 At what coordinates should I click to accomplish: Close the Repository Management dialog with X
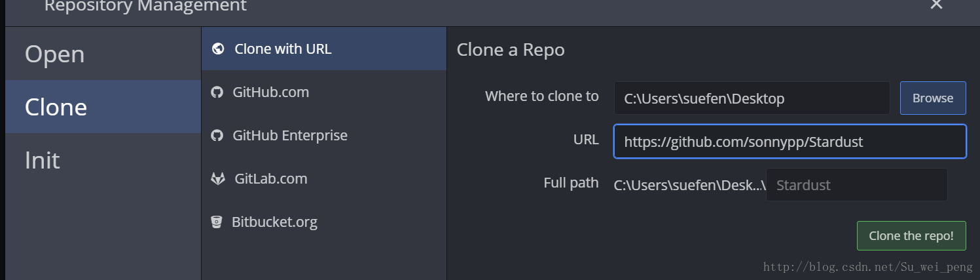coord(936,5)
